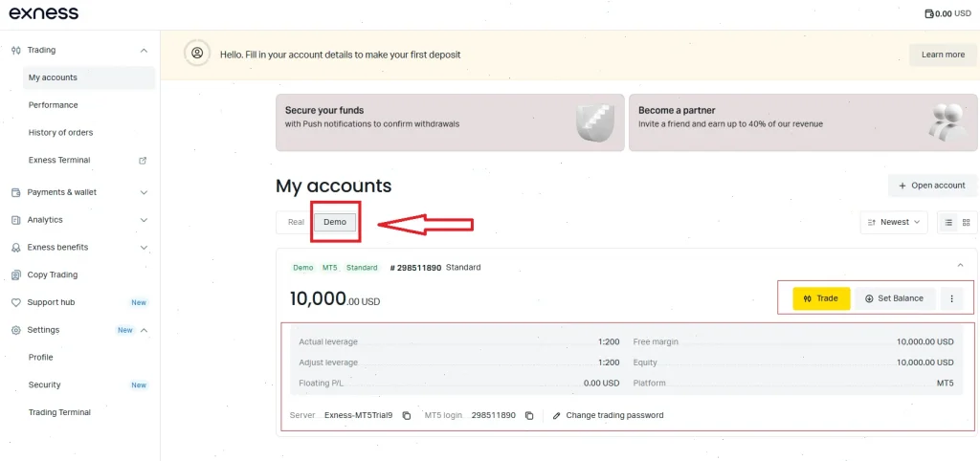Switch to list view layout
980x461 pixels.
pos(948,222)
